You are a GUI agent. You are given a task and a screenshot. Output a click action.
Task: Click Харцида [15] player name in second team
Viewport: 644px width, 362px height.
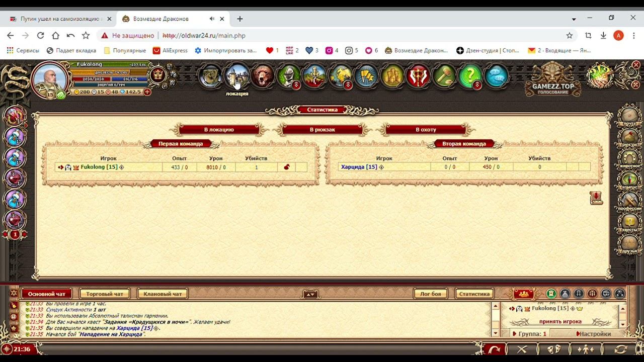pos(359,167)
